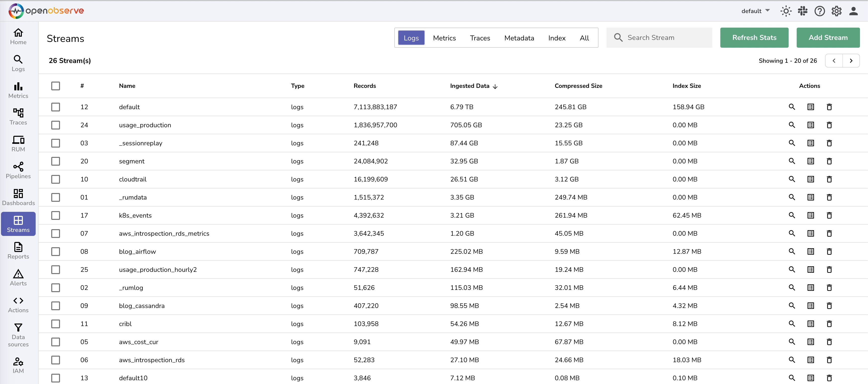Image resolution: width=868 pixels, height=384 pixels.
Task: Open stream detail for usage_production
Action: 810,125
